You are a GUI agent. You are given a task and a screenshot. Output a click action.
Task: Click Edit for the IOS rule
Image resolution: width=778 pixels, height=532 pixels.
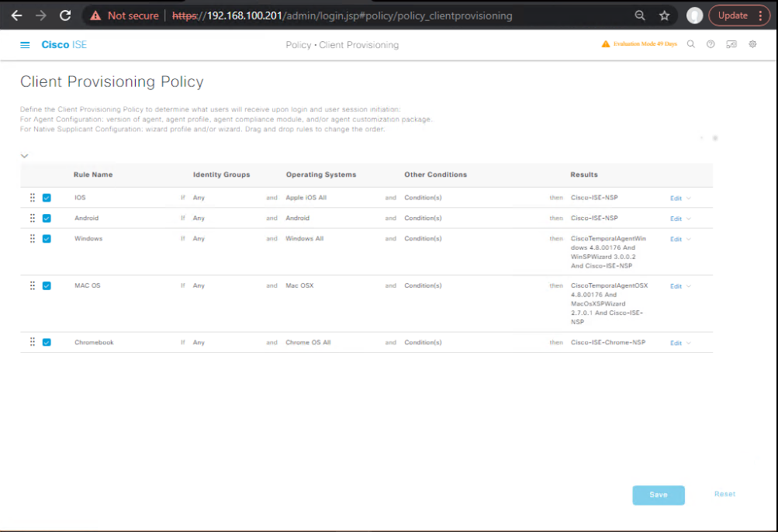(x=676, y=199)
